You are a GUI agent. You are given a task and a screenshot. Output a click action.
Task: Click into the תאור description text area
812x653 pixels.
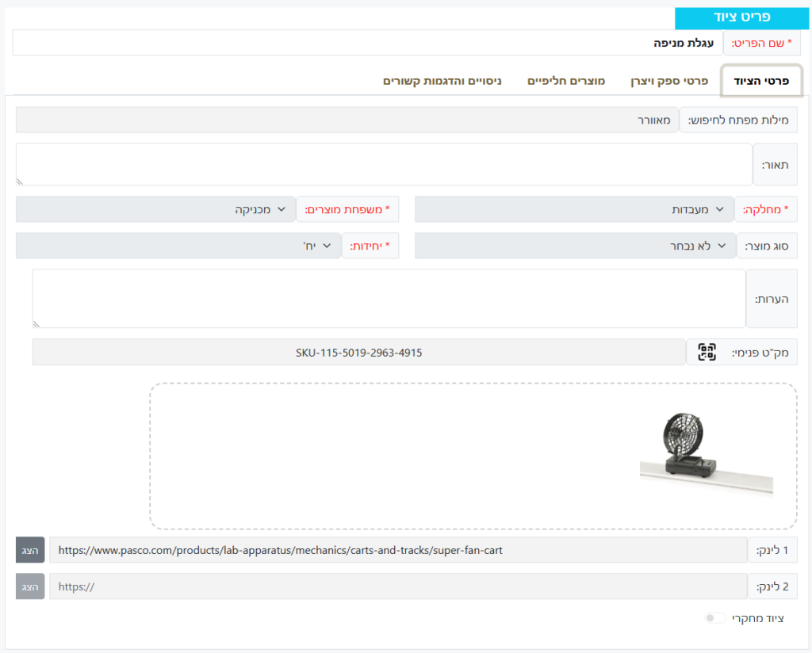tap(384, 165)
